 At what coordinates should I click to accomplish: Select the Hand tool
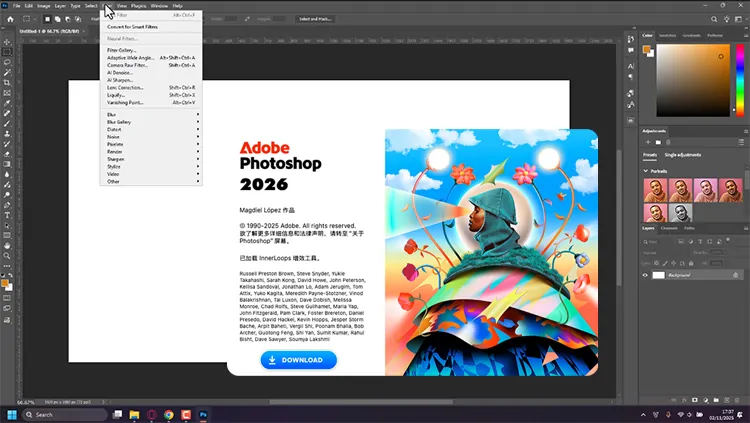(7, 245)
